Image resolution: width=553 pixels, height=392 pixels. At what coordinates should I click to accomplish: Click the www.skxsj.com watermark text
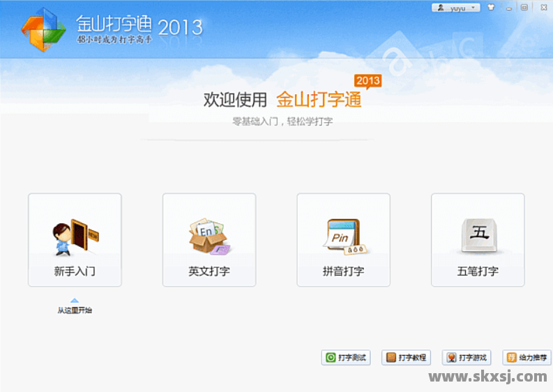coord(487,377)
